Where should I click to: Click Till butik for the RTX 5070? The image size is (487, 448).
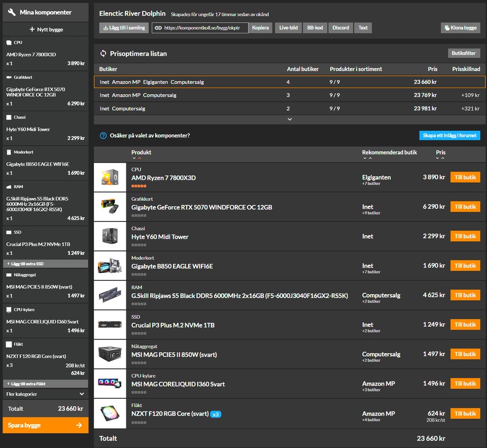click(x=465, y=207)
